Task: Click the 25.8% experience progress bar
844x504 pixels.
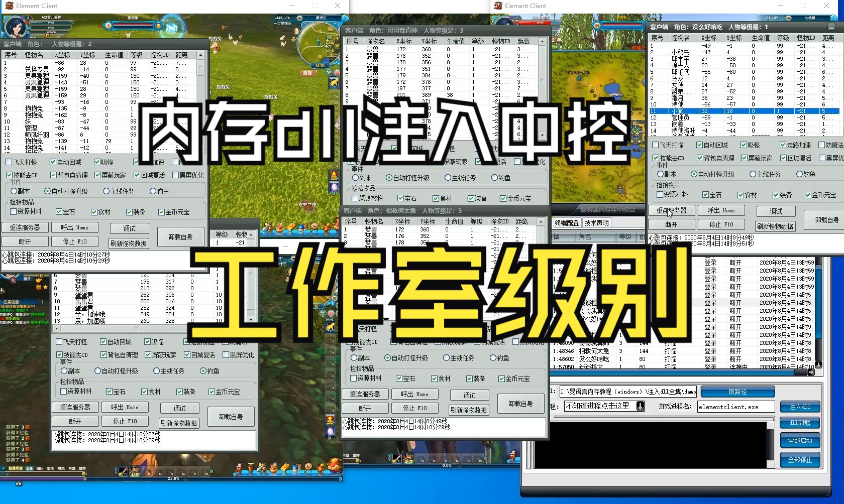Action: pos(174,477)
